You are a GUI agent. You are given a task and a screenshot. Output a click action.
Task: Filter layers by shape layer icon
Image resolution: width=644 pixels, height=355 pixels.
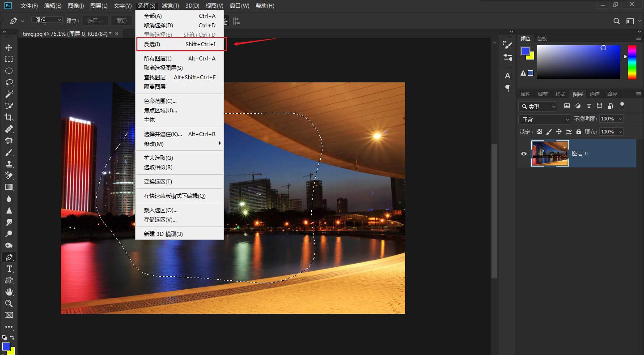click(x=599, y=106)
